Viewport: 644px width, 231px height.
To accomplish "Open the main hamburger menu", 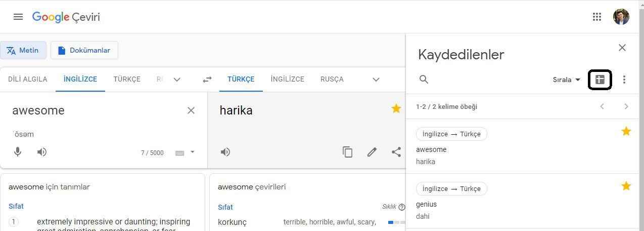I will click(x=18, y=17).
